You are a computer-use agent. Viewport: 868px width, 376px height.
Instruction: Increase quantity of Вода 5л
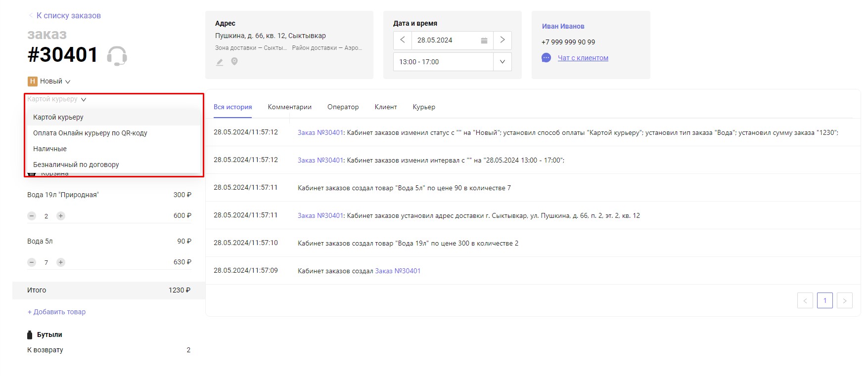point(61,262)
